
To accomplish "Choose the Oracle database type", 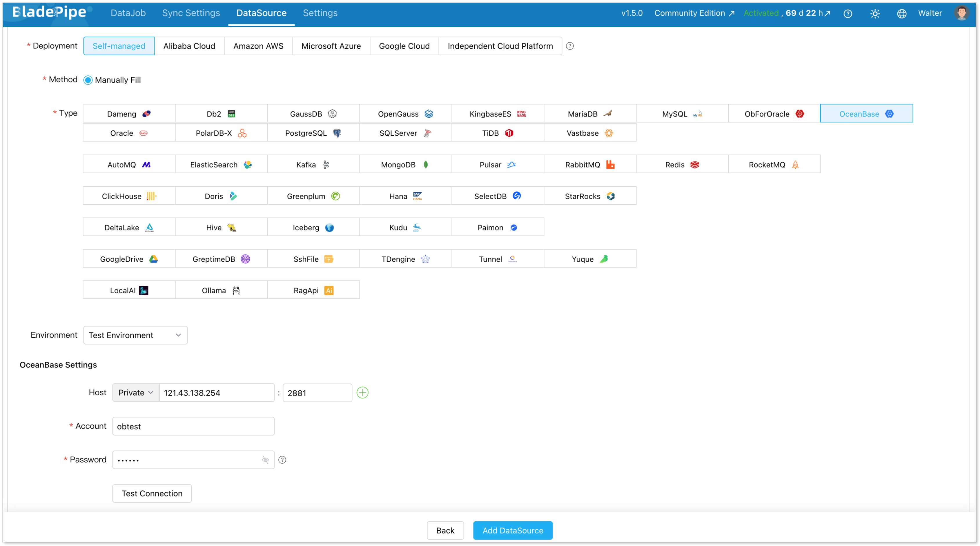I will click(129, 133).
